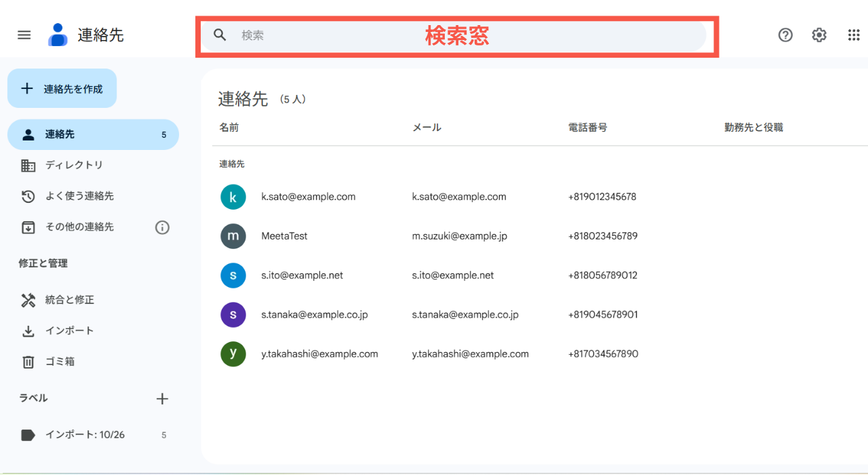Add a new label with the plus icon
Image resolution: width=868 pixels, height=475 pixels.
(x=162, y=398)
